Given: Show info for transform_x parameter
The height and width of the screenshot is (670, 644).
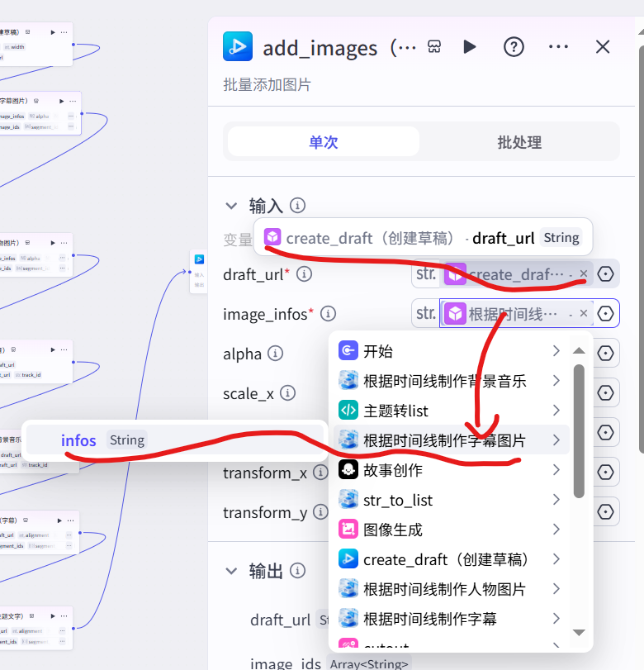Looking at the screenshot, I should (x=320, y=473).
